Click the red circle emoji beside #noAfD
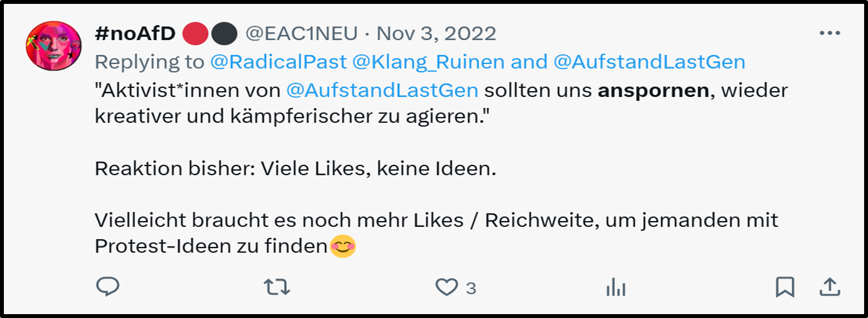The image size is (868, 318). pos(195,33)
